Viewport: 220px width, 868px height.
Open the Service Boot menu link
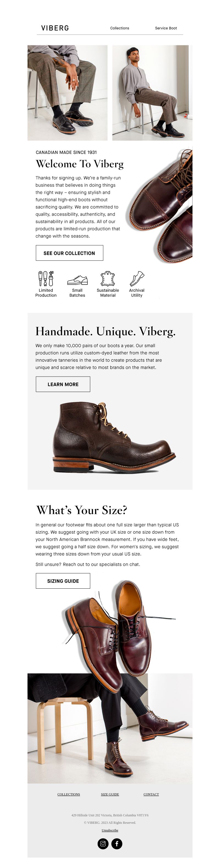coord(166,28)
